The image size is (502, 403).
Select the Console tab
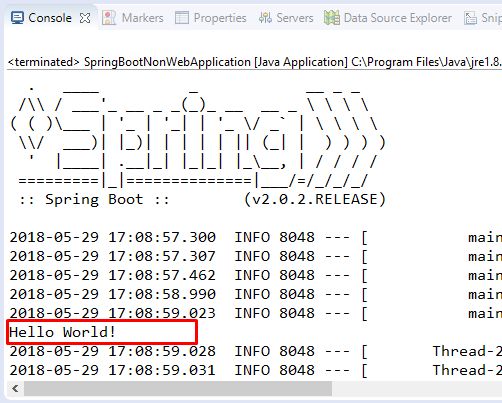[50, 18]
